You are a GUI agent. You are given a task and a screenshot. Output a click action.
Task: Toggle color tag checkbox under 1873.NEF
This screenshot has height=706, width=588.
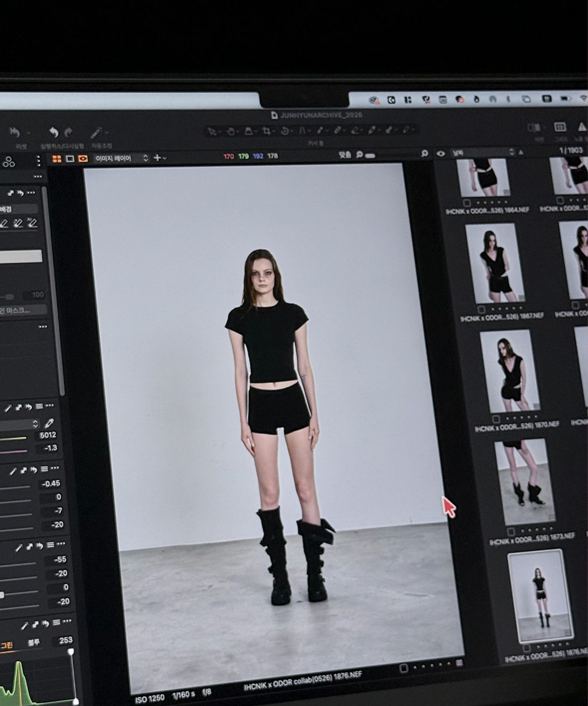tap(511, 531)
